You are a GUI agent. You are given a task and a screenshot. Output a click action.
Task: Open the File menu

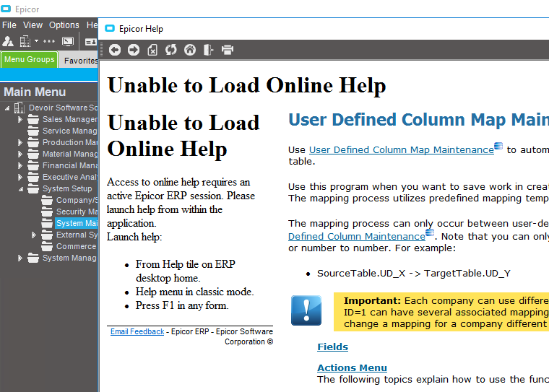coord(9,25)
